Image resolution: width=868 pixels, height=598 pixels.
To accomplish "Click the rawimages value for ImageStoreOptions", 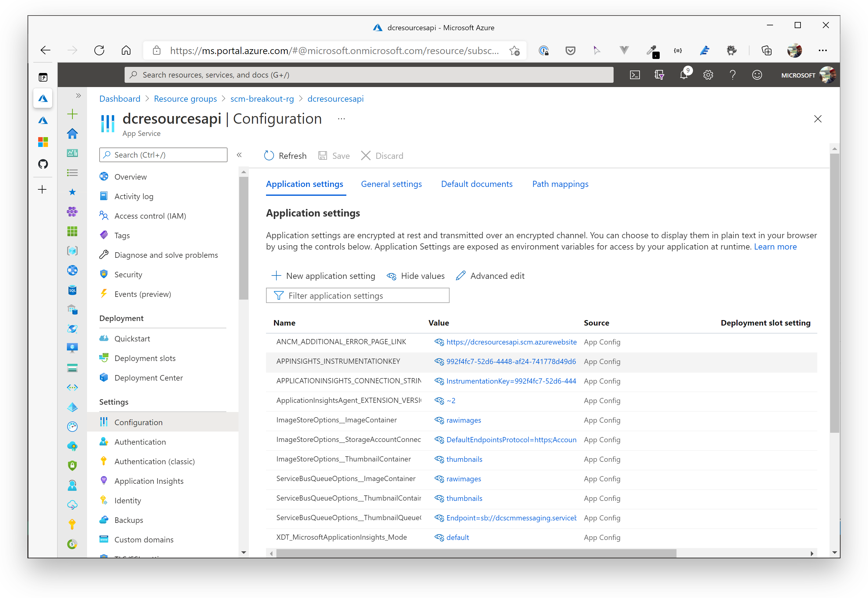I will pos(464,420).
